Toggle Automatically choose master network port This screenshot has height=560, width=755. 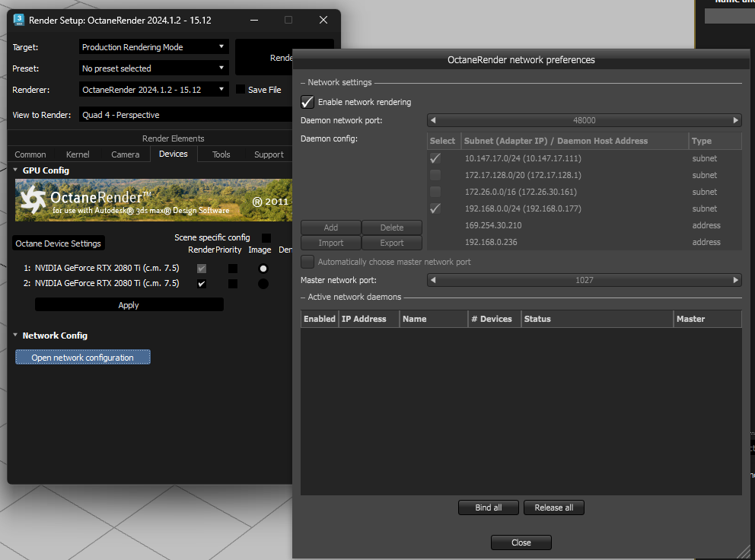click(x=307, y=262)
